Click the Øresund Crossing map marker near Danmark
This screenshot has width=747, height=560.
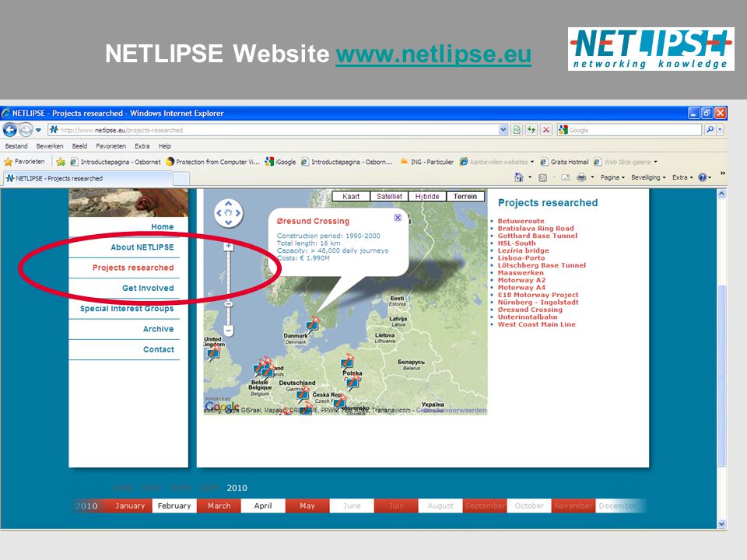pyautogui.click(x=312, y=325)
